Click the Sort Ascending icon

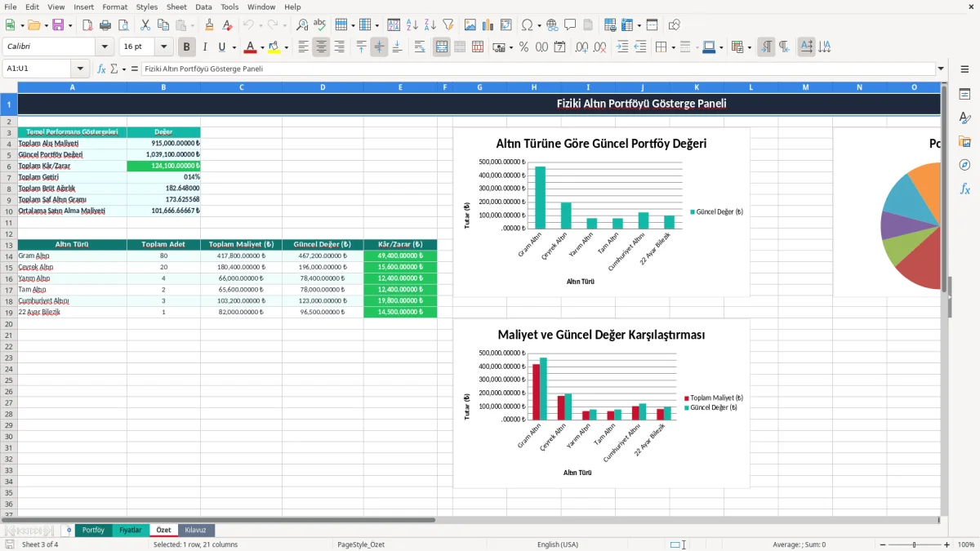[x=412, y=25]
